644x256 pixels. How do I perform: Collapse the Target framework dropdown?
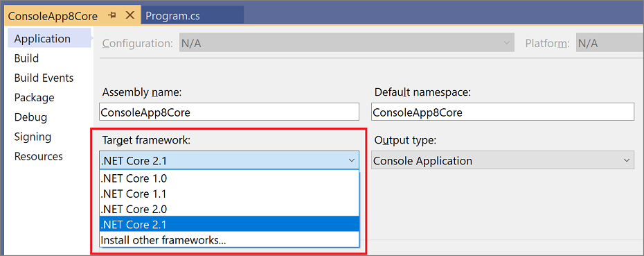[x=351, y=160]
